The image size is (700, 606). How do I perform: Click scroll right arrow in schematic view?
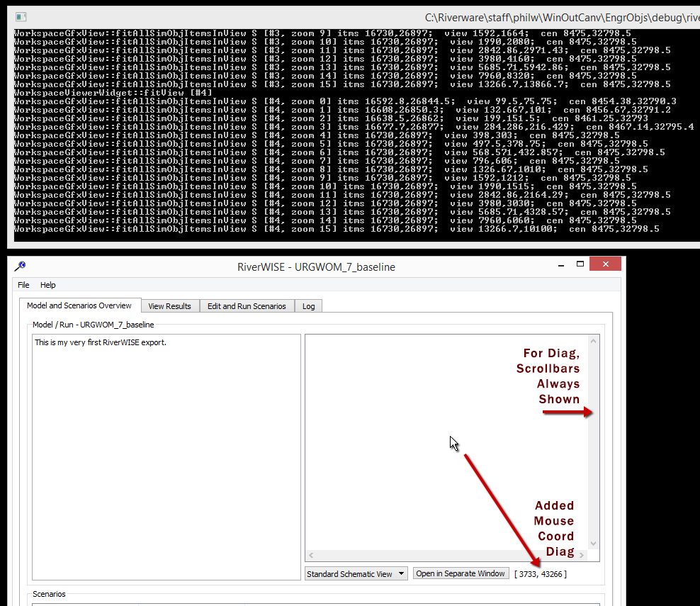(x=582, y=555)
